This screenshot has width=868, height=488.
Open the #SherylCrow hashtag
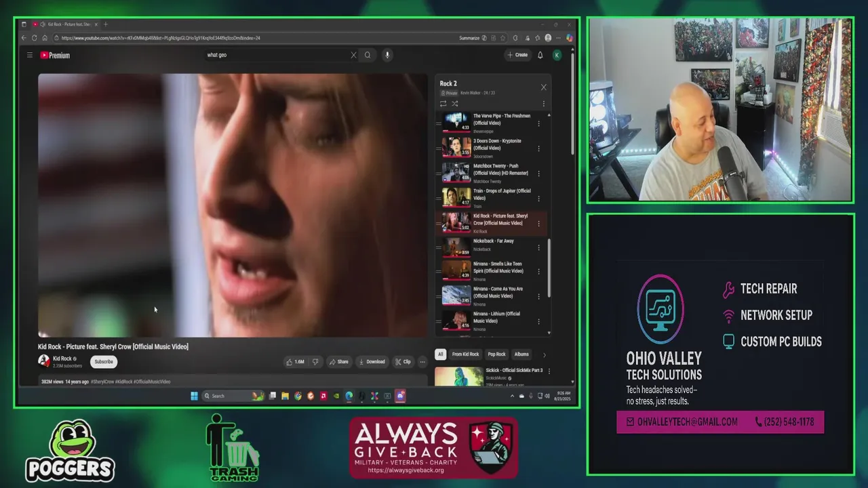(102, 382)
